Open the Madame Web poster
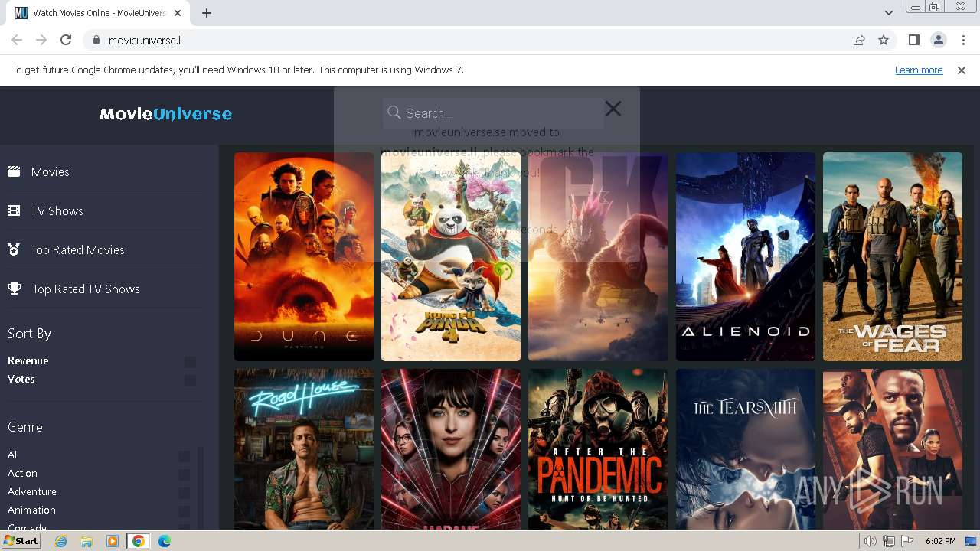The image size is (980, 551). [x=451, y=449]
